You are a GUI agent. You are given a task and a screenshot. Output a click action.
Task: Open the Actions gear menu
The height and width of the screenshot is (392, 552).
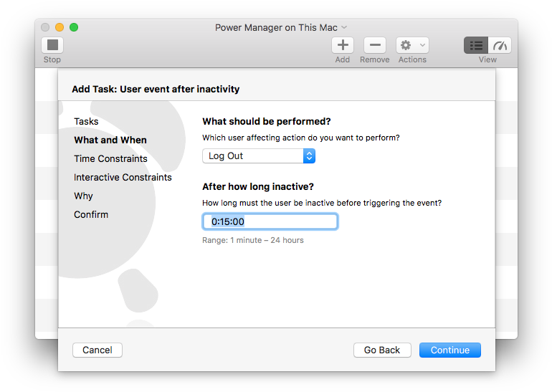click(x=412, y=45)
